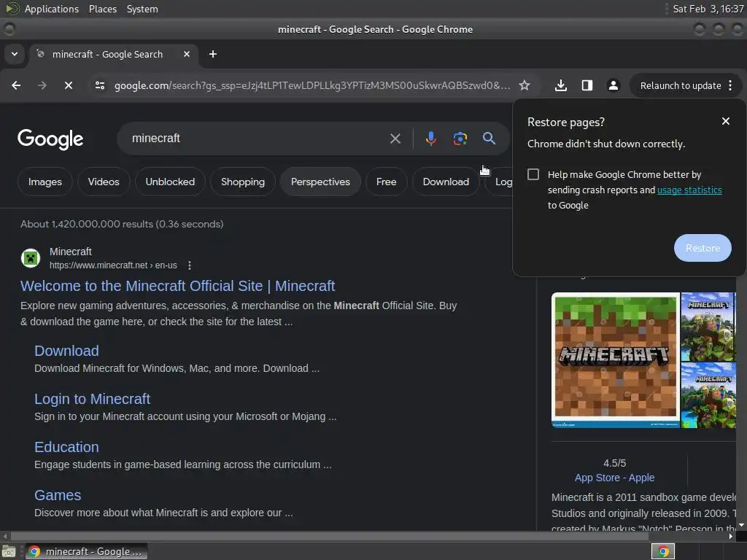Click the address bar URL
The height and width of the screenshot is (560, 747).
(x=312, y=86)
